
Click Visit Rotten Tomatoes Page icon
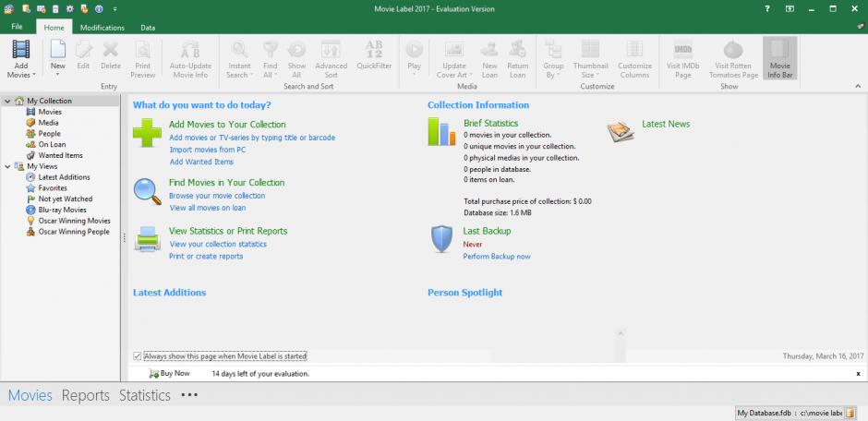pyautogui.click(x=733, y=49)
